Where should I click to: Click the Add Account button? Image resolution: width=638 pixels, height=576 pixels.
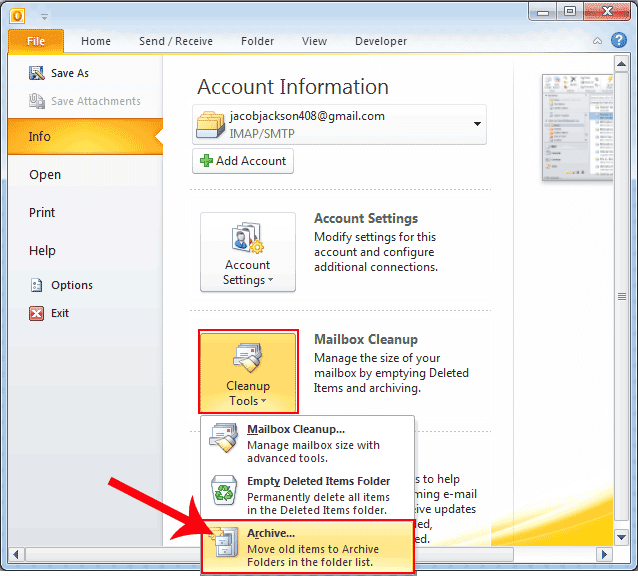click(x=243, y=161)
